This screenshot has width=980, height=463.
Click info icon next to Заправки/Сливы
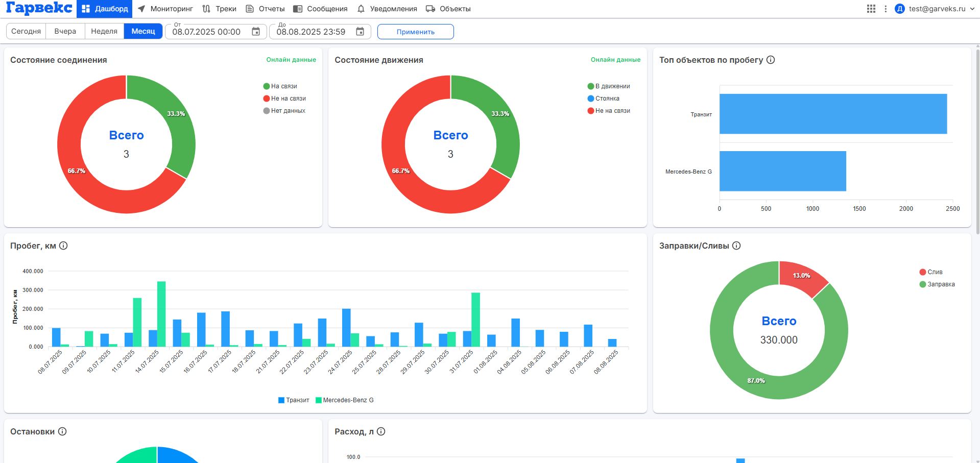(x=736, y=246)
